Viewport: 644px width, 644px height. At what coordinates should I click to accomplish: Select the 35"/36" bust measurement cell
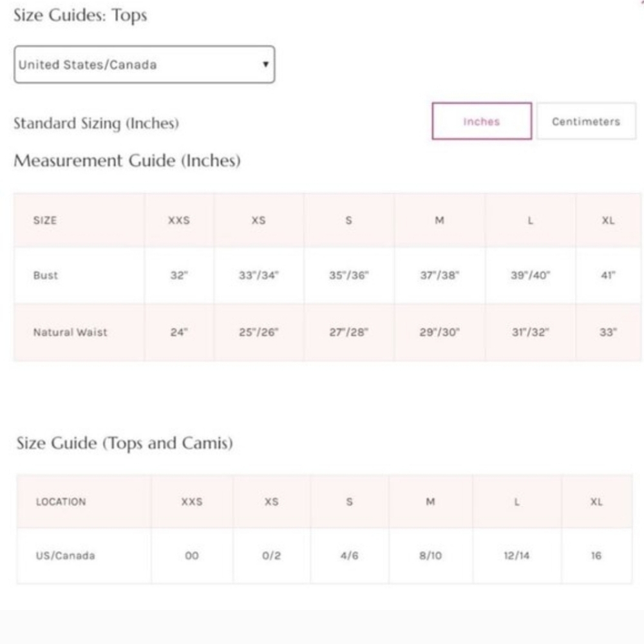point(348,275)
